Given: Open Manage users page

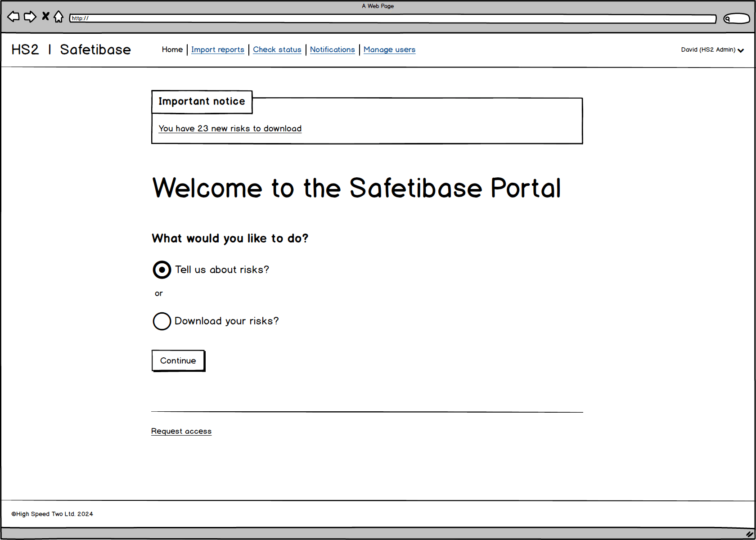Looking at the screenshot, I should pyautogui.click(x=390, y=49).
